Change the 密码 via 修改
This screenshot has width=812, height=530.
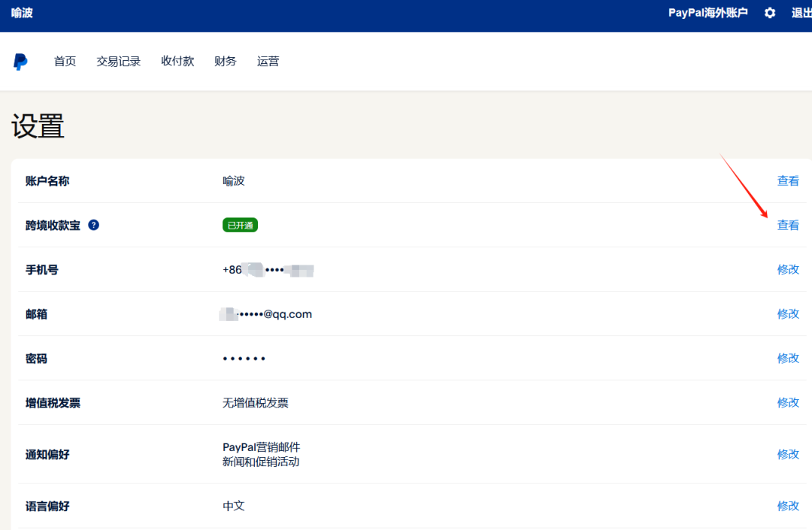coord(788,359)
